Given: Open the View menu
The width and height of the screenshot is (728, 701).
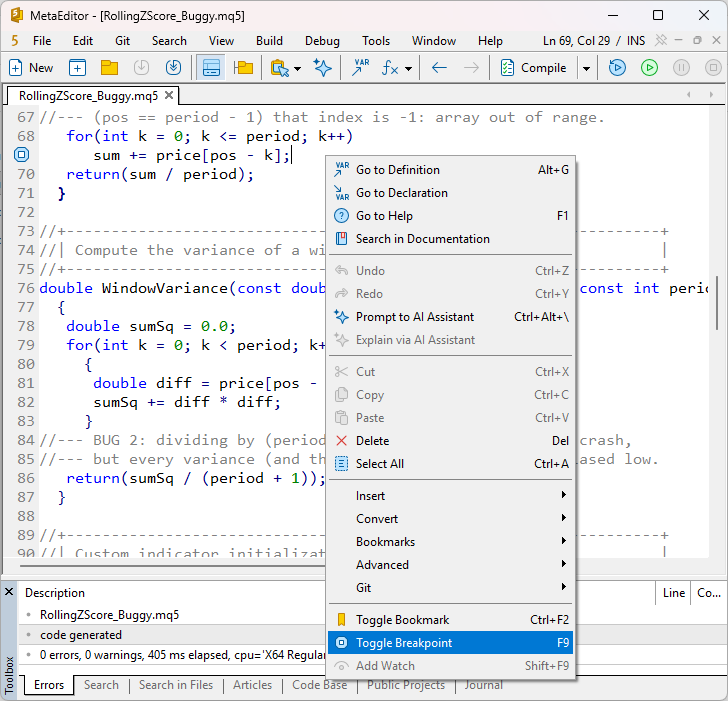Looking at the screenshot, I should tap(221, 41).
